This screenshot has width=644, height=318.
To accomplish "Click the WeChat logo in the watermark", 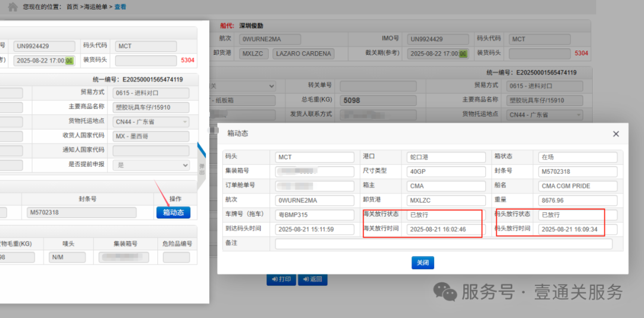I will [x=444, y=291].
